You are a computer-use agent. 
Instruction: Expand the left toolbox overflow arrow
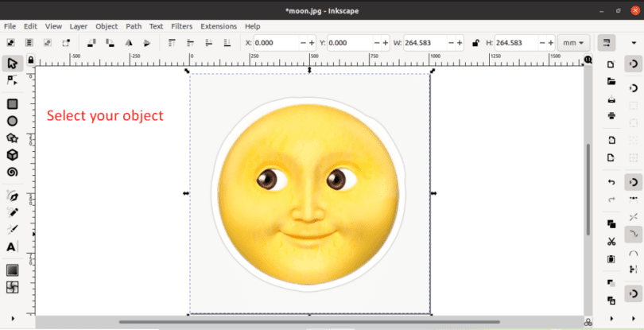[12, 318]
